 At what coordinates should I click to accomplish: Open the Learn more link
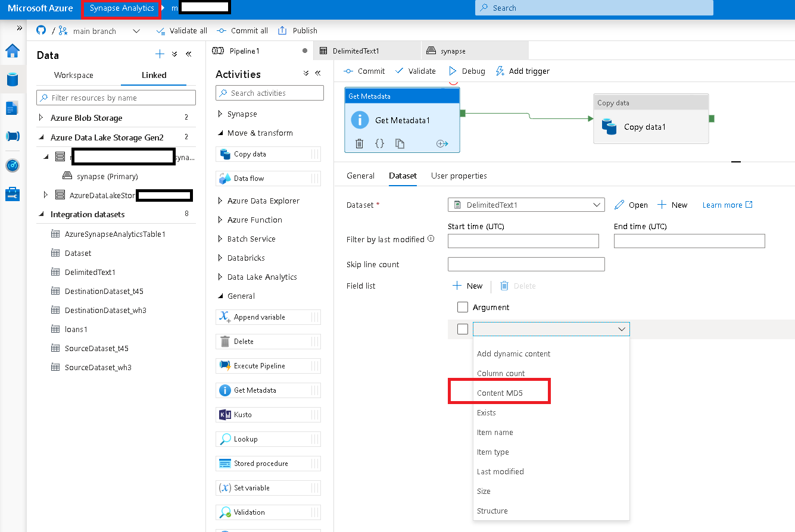pyautogui.click(x=723, y=204)
